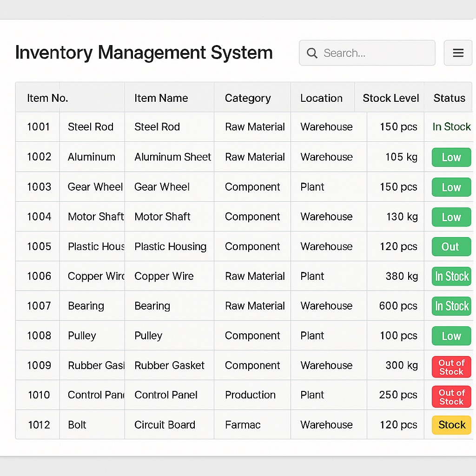476x476 pixels.
Task: Click the Low badge for Pulley
Action: coord(451,336)
